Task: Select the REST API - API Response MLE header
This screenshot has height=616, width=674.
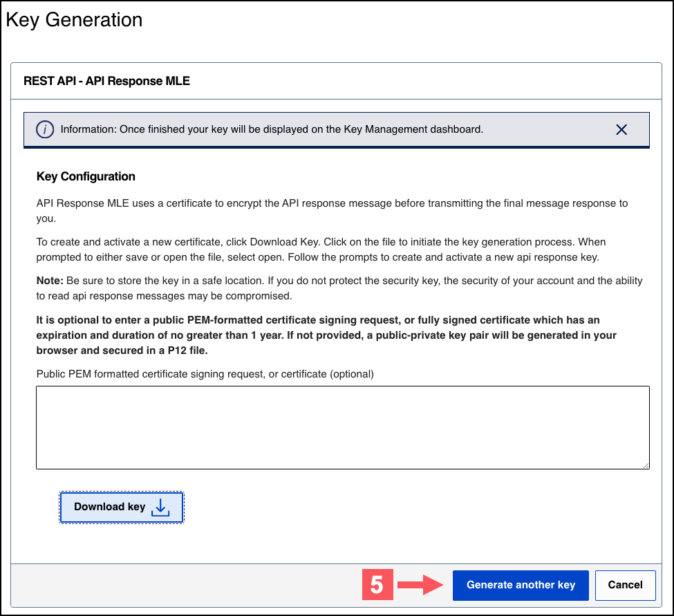Action: click(x=106, y=81)
